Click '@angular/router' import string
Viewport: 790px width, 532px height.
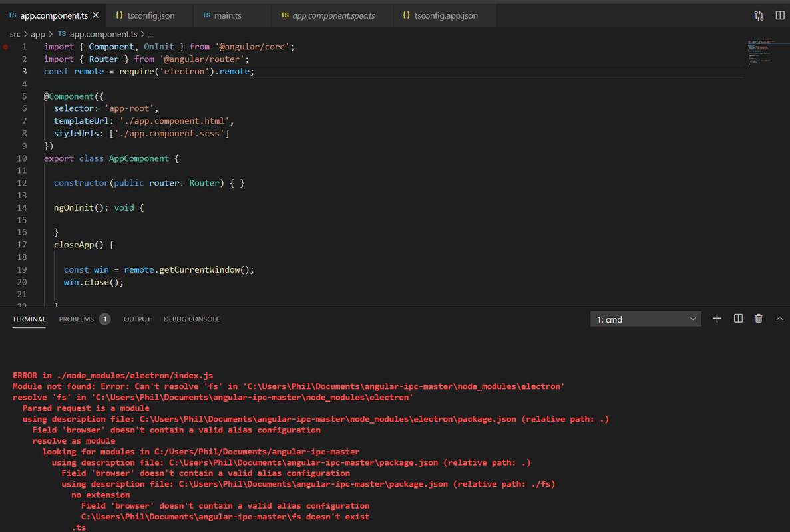(202, 59)
